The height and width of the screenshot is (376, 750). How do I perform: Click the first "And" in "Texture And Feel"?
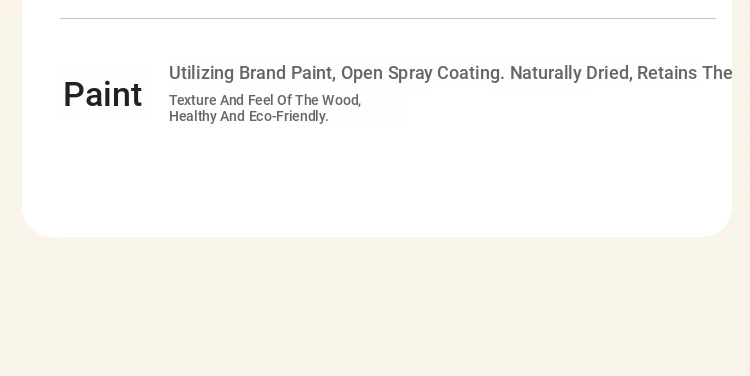232,100
